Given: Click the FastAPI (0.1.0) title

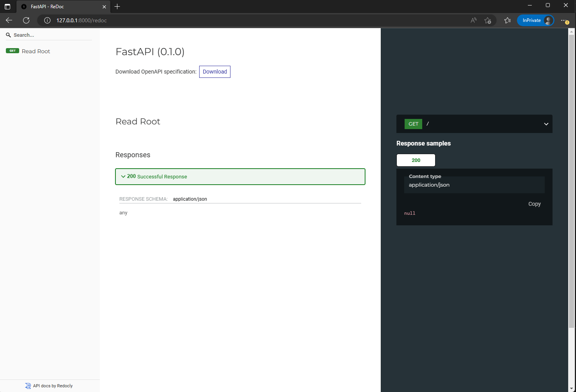Looking at the screenshot, I should pyautogui.click(x=150, y=52).
